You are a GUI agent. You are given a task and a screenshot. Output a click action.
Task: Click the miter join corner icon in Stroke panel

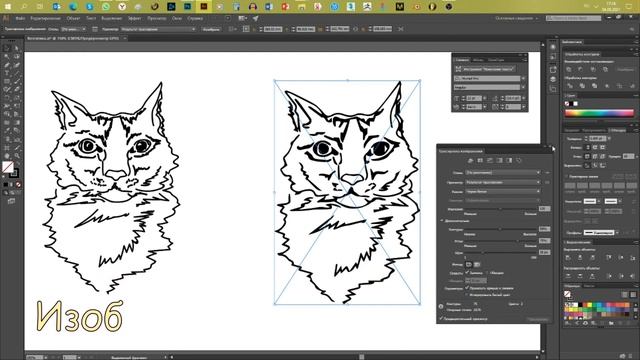588,156
